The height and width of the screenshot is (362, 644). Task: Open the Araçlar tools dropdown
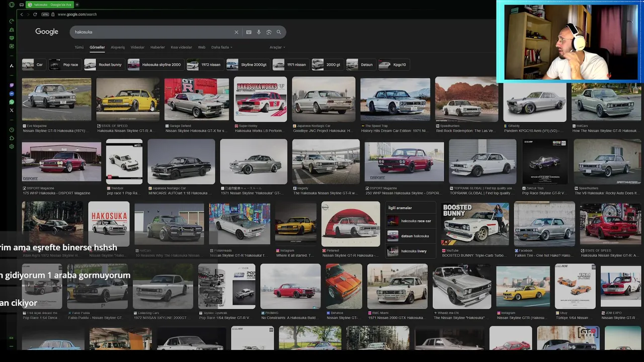click(x=277, y=47)
